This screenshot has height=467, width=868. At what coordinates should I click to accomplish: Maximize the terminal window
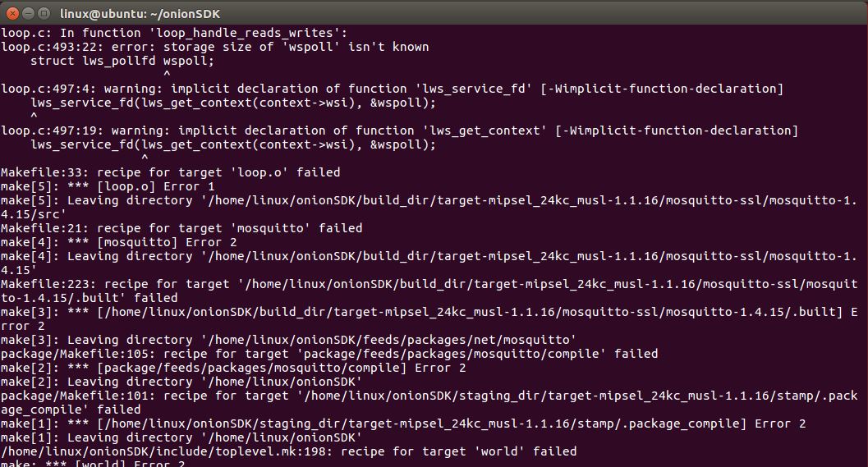[44, 13]
